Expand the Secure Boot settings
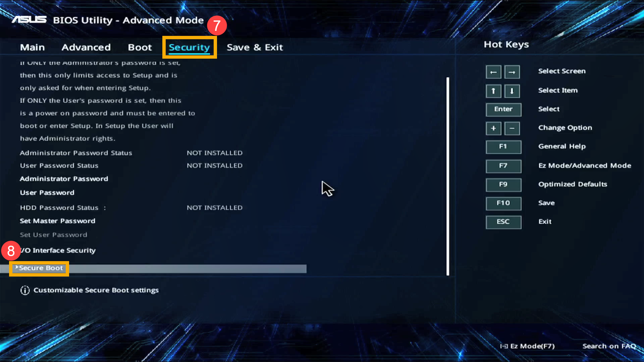644x362 pixels. click(39, 267)
